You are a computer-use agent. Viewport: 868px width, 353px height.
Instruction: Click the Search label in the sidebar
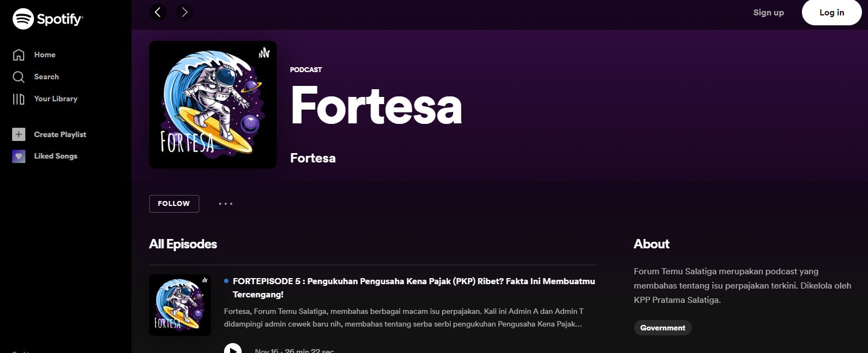(46, 77)
